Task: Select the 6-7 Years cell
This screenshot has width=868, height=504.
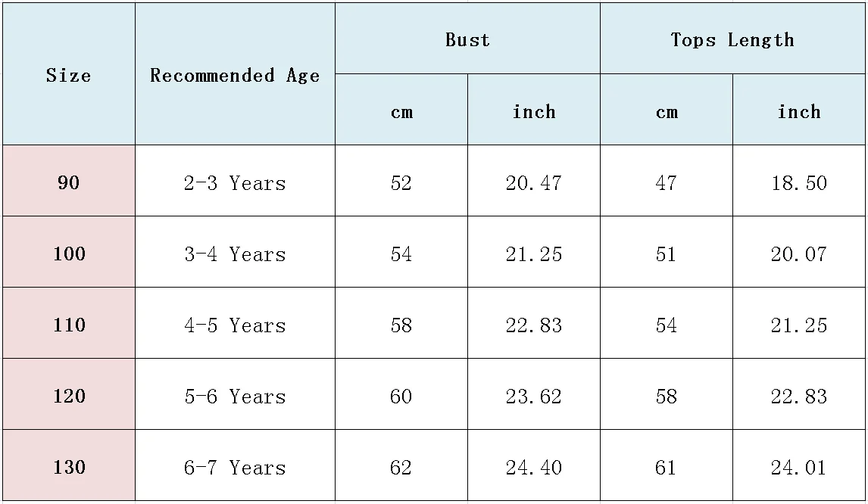Action: (235, 465)
